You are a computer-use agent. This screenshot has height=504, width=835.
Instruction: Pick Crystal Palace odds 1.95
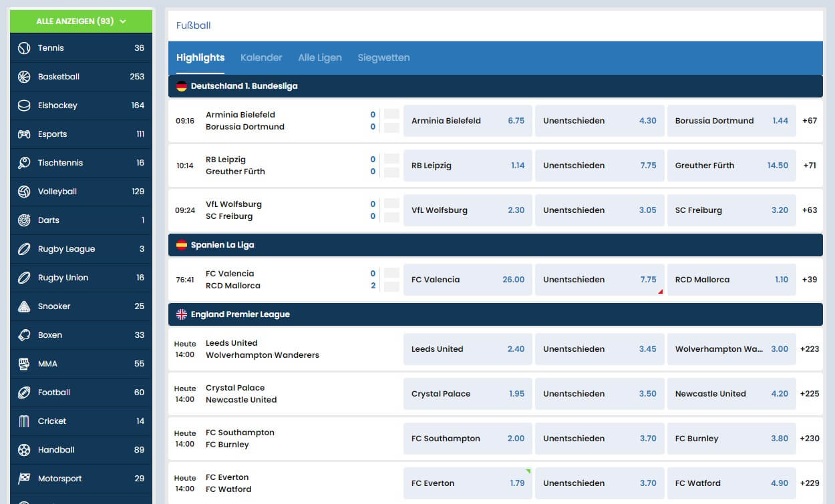tap(468, 394)
